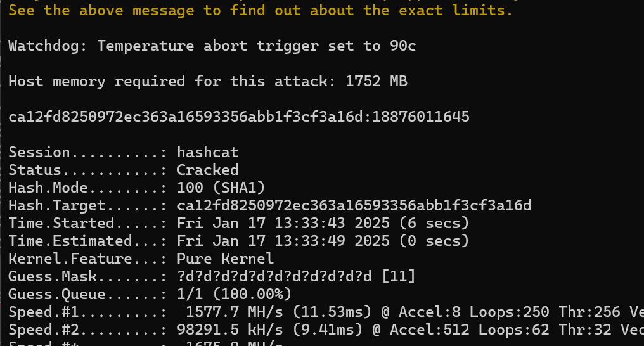Click the Hash.Mode '100 (SHA1)' text
Viewport: 644px width, 346px height.
221,188
